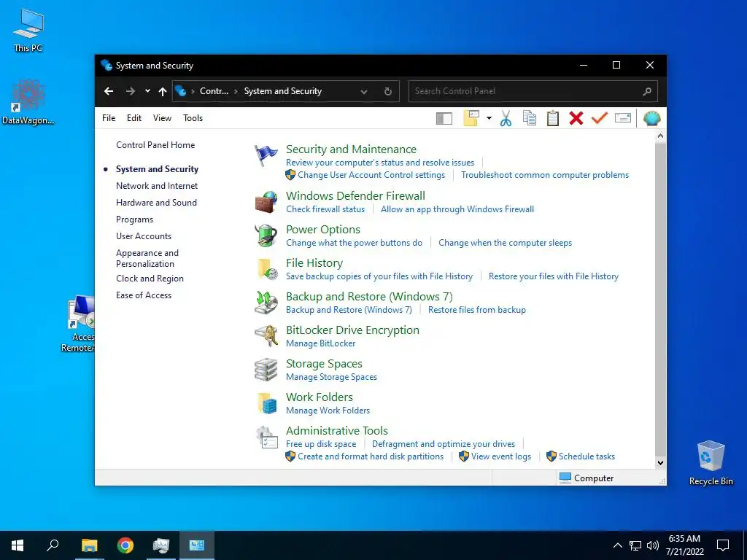The width and height of the screenshot is (747, 560).
Task: Click the Work Folders icon
Action: (266, 403)
